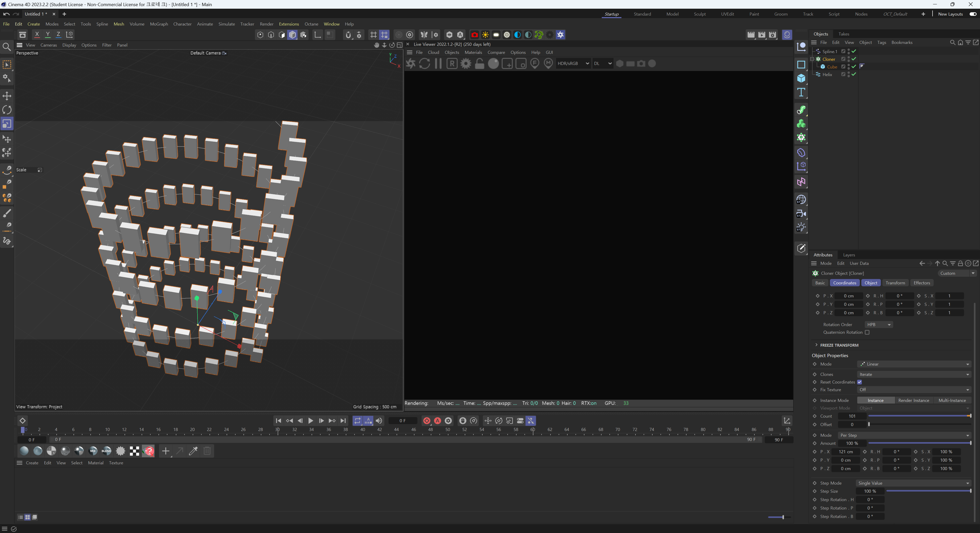
Task: Click the record active objects keyframe button
Action: [x=427, y=420]
